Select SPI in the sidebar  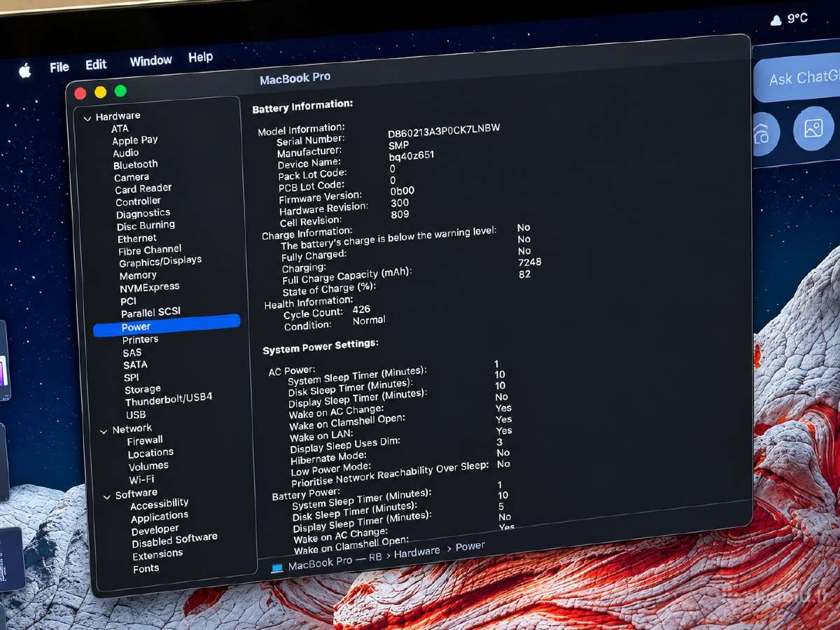pyautogui.click(x=131, y=377)
